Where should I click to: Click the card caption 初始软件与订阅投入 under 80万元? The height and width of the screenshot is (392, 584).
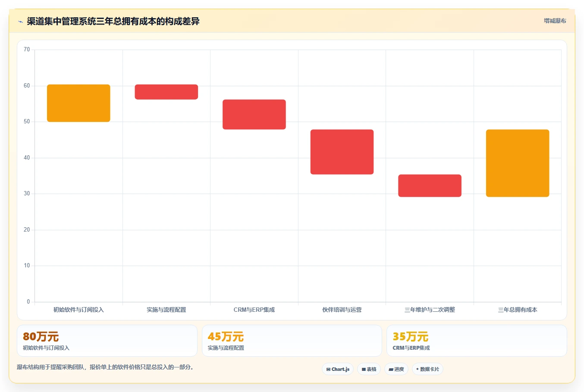[x=46, y=348]
